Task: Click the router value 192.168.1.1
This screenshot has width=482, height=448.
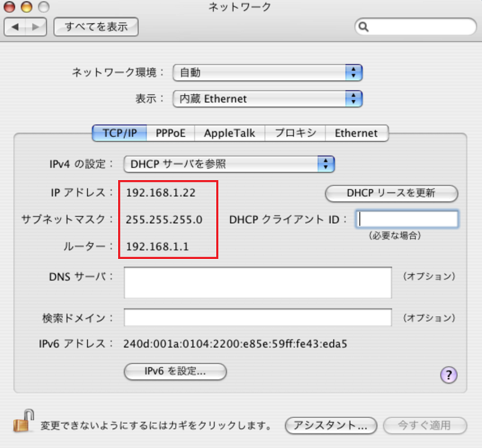Action: click(x=157, y=246)
